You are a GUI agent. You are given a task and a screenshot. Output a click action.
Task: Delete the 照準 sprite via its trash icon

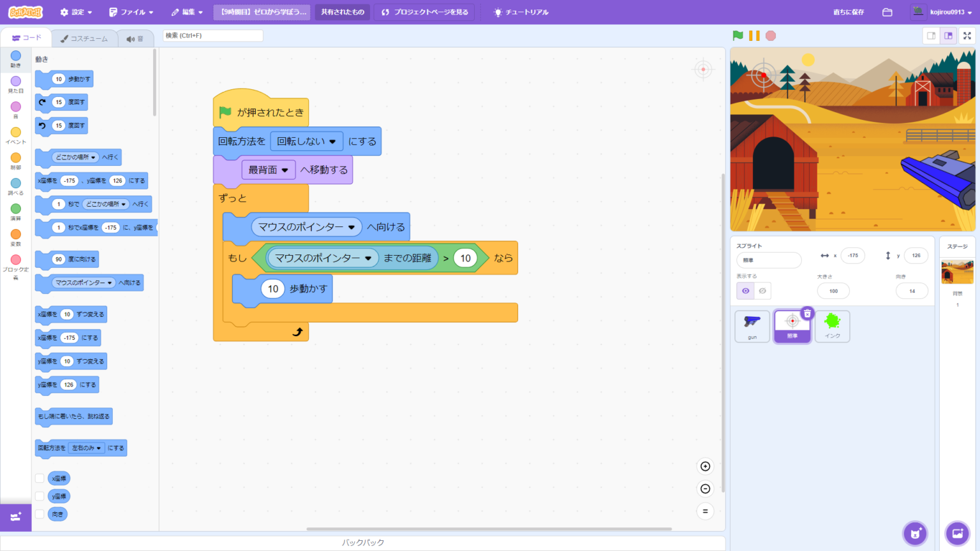pyautogui.click(x=807, y=313)
